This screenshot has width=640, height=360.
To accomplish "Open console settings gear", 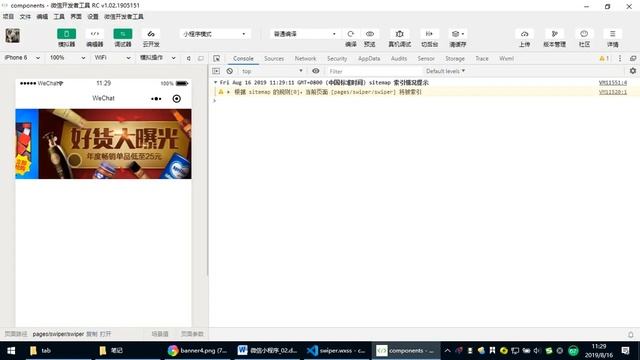I will click(x=633, y=71).
